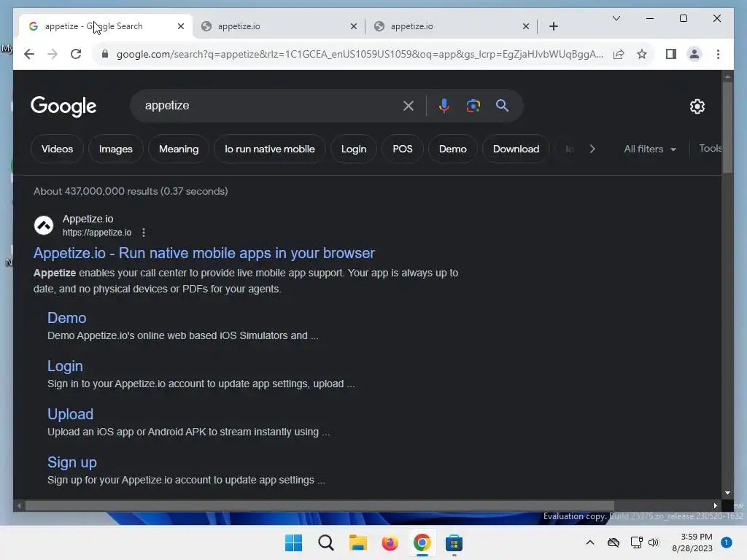The image size is (747, 560).
Task: Start voice search with the microphone icon
Action: [x=444, y=106]
